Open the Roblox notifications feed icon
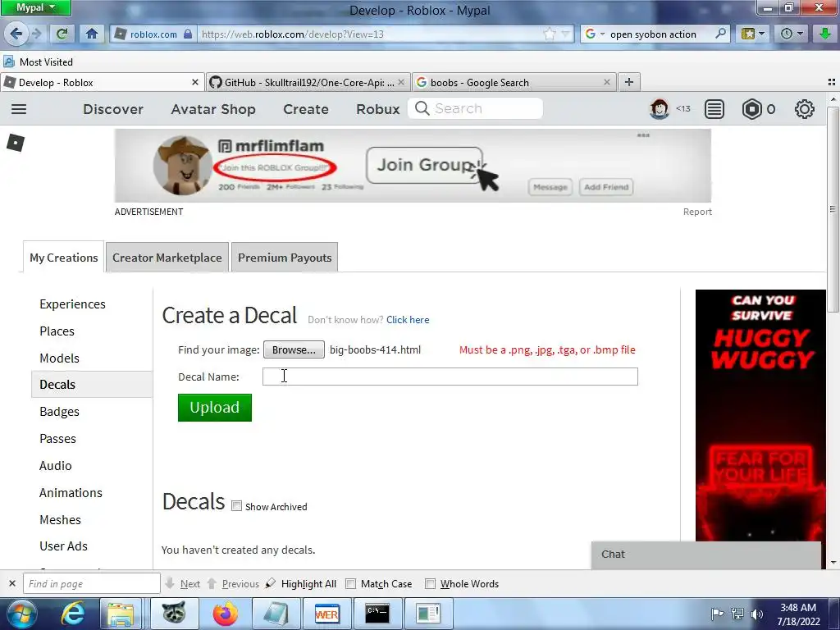 [714, 109]
